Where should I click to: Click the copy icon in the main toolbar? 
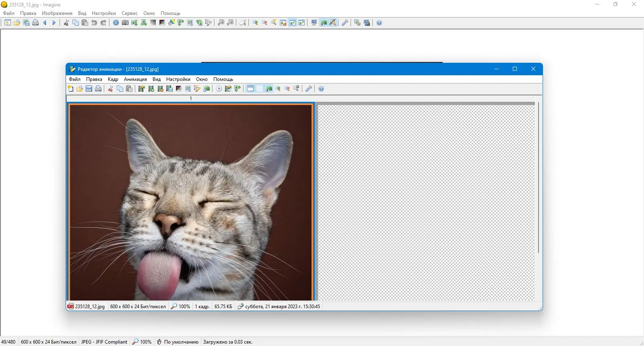76,23
